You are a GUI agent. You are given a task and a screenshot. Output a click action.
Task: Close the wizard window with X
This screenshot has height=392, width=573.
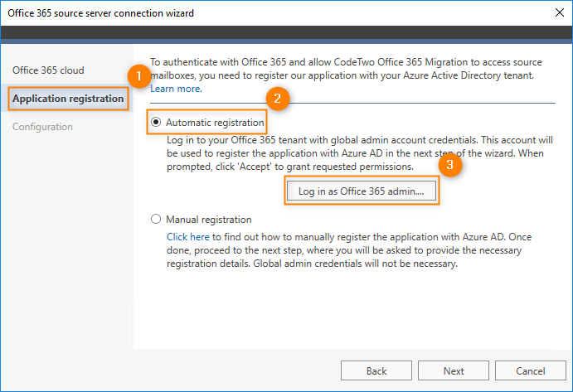click(x=560, y=12)
